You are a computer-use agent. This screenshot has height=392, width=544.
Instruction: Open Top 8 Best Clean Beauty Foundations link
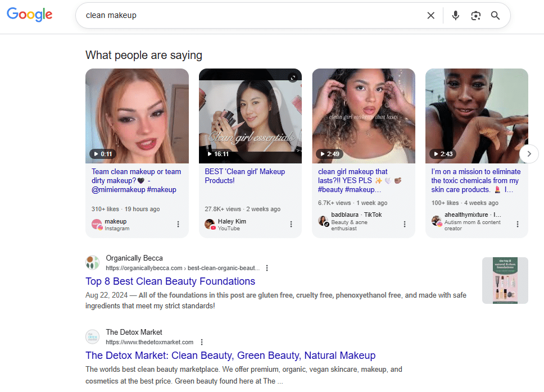pos(170,281)
